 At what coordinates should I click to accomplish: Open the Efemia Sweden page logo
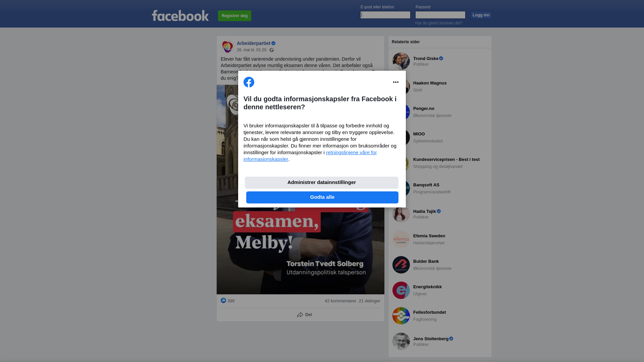pyautogui.click(x=401, y=239)
